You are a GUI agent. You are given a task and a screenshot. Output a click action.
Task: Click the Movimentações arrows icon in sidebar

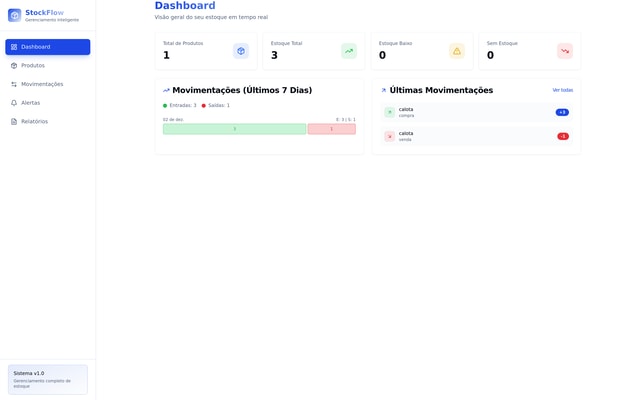coord(14,84)
